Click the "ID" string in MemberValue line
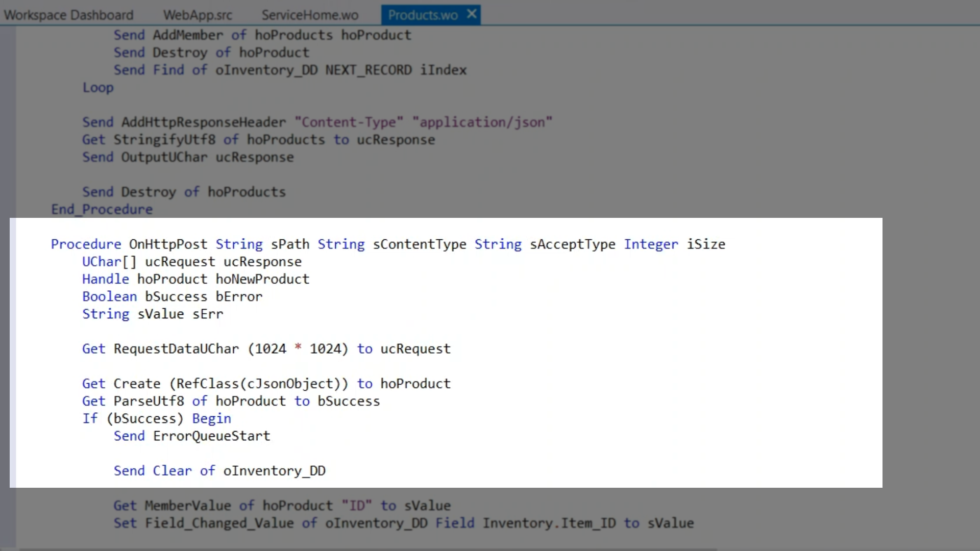The image size is (980, 551). [357, 506]
